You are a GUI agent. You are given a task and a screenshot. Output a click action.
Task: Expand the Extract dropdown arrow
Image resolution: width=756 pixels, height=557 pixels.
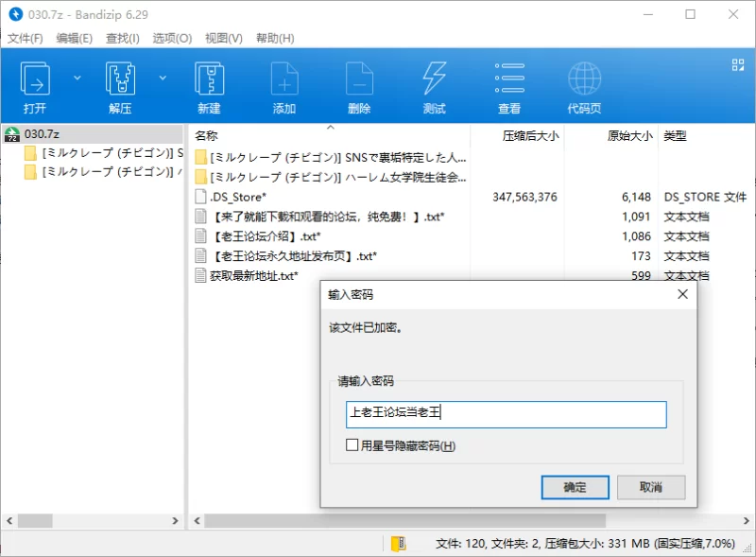[x=163, y=78]
